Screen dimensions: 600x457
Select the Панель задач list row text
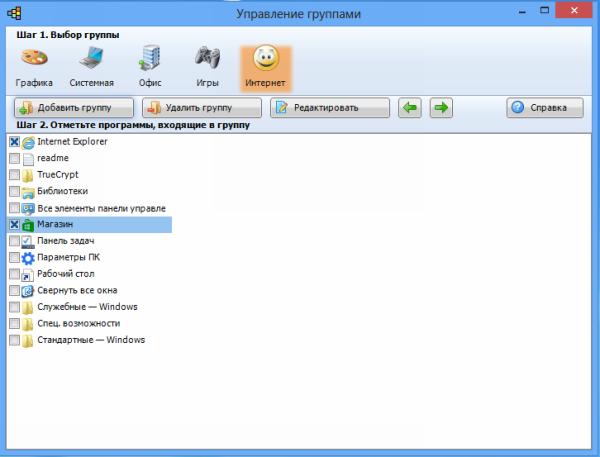[66, 241]
